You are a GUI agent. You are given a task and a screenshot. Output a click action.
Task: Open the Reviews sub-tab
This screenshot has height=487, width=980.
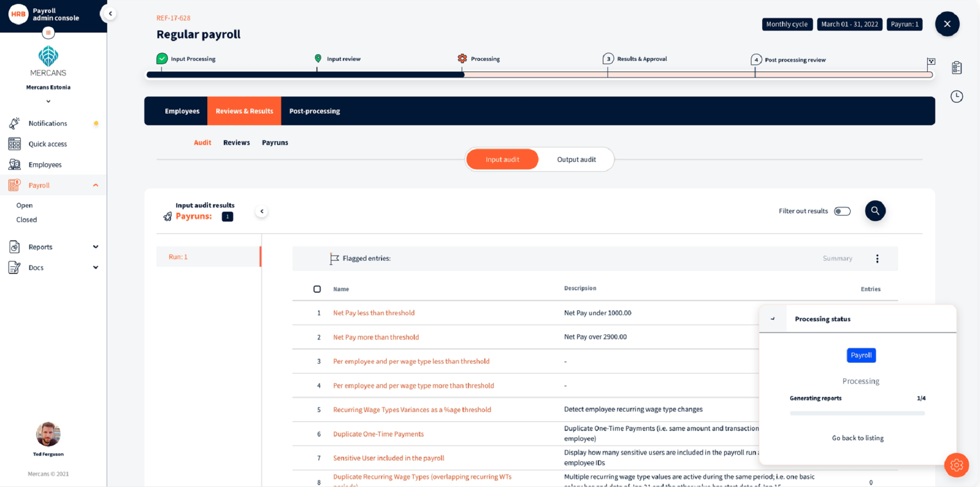click(x=236, y=143)
